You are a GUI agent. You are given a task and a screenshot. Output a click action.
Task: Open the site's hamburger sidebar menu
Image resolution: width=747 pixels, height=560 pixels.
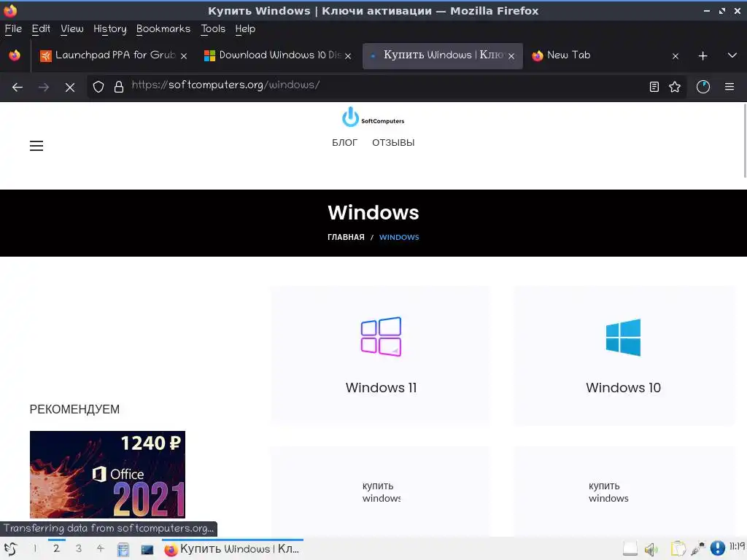pos(36,146)
